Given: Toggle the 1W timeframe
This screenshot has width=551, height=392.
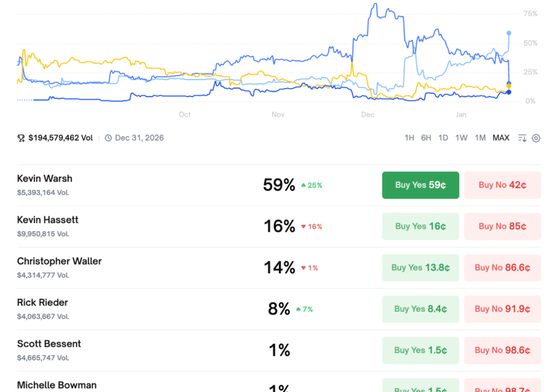Looking at the screenshot, I should [x=461, y=138].
